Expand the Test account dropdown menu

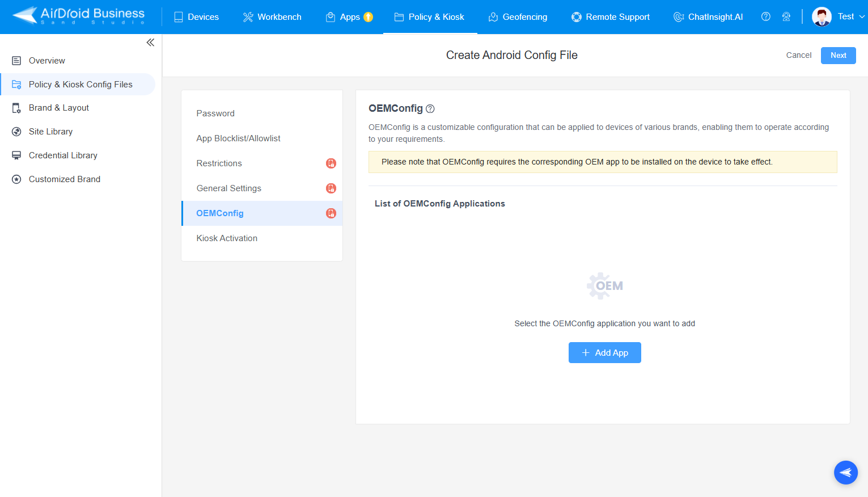point(861,17)
